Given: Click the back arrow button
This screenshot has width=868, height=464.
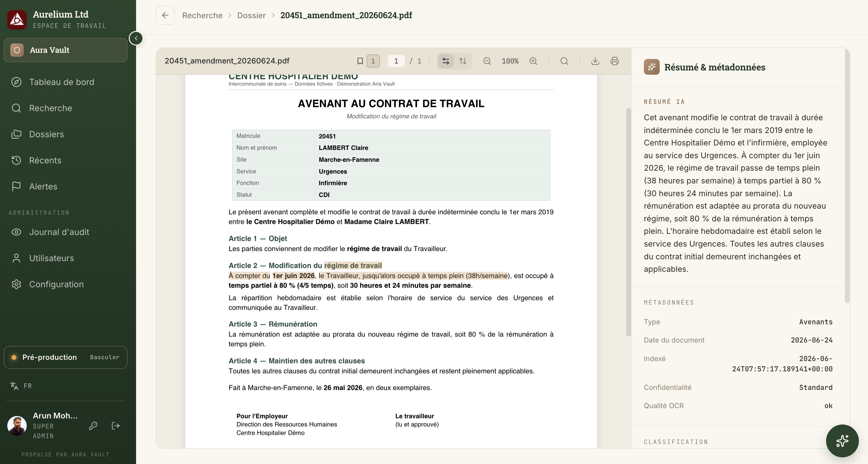Looking at the screenshot, I should click(165, 15).
